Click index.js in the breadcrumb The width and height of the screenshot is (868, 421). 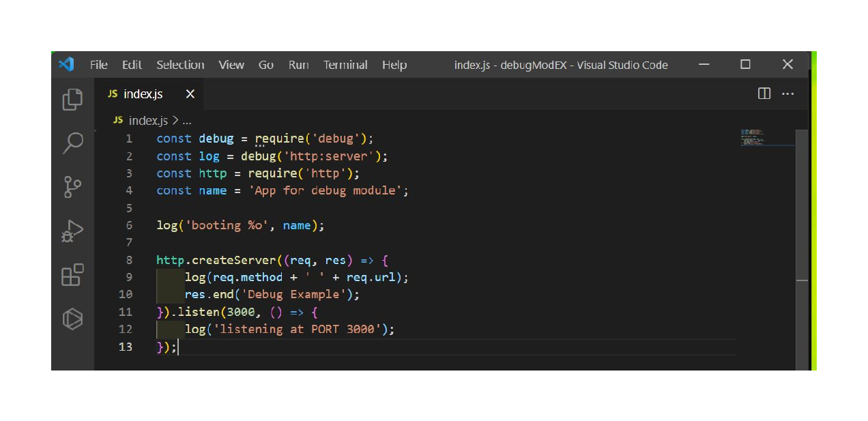[x=148, y=120]
